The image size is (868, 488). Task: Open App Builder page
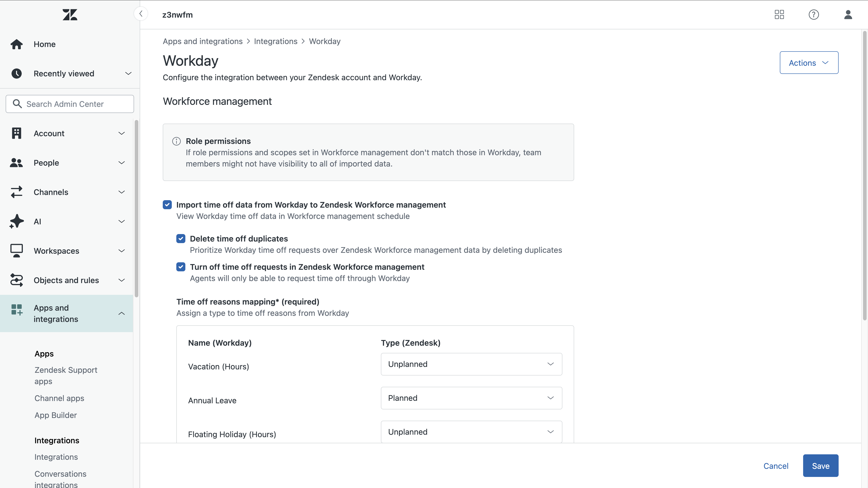pyautogui.click(x=56, y=415)
